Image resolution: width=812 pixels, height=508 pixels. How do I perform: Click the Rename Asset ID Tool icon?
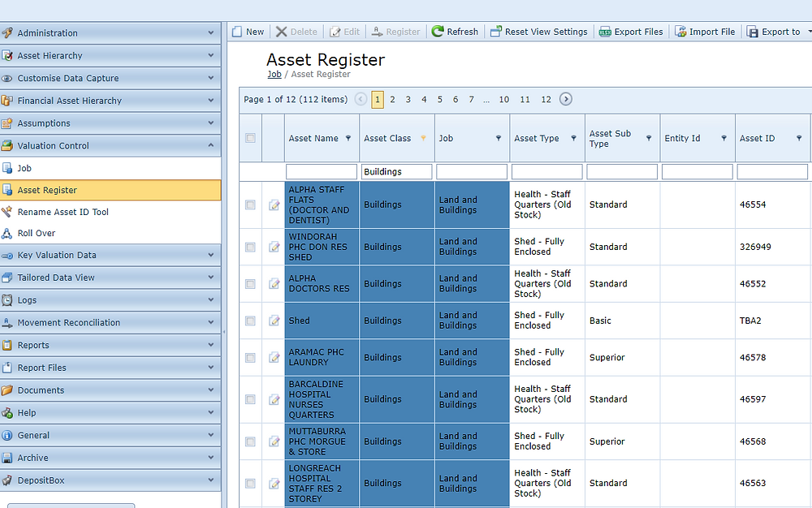pyautogui.click(x=6, y=212)
